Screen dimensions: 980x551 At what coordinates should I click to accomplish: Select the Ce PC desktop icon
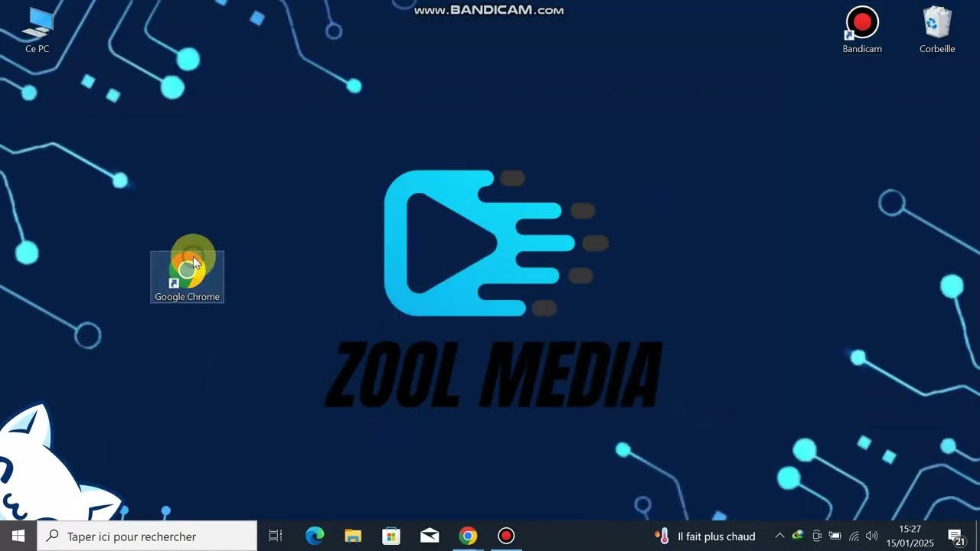(x=37, y=31)
